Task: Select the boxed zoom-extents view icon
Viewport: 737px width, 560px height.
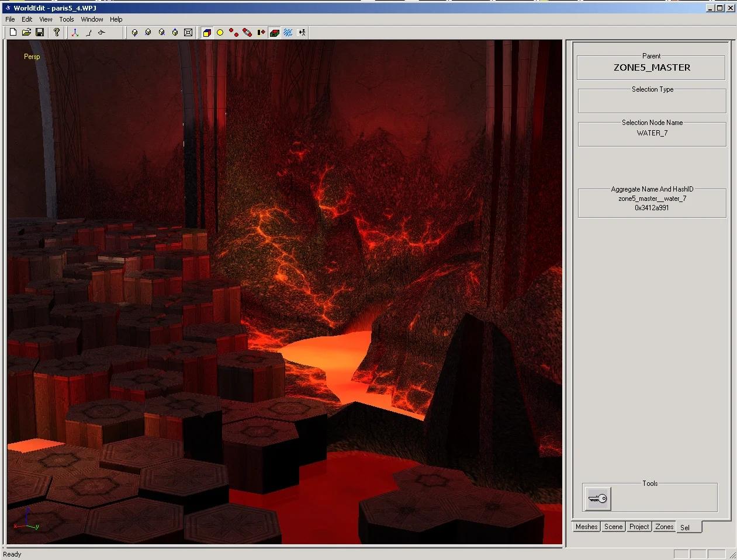Action: [x=188, y=32]
